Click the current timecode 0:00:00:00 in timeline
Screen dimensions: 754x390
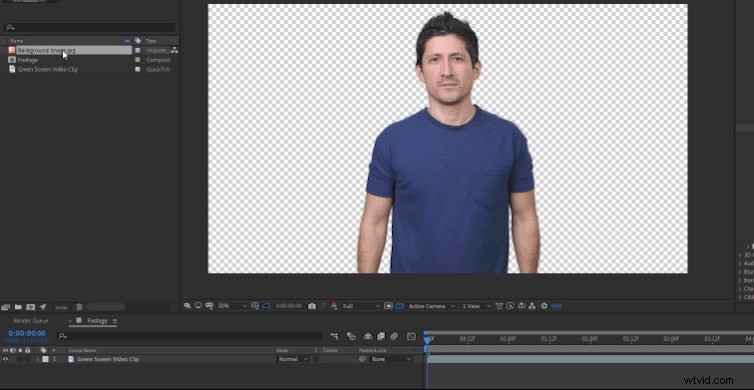click(27, 333)
